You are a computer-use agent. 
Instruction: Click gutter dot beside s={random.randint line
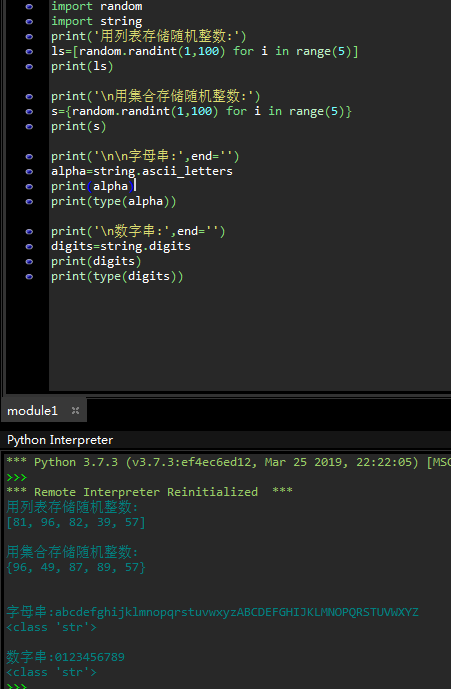(29, 112)
